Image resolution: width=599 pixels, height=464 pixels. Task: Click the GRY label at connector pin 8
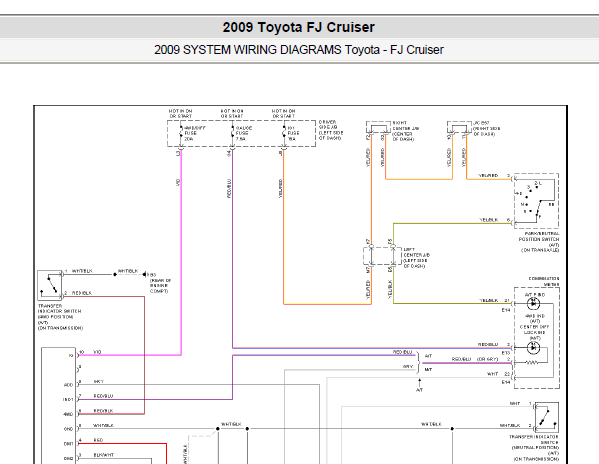click(98, 382)
